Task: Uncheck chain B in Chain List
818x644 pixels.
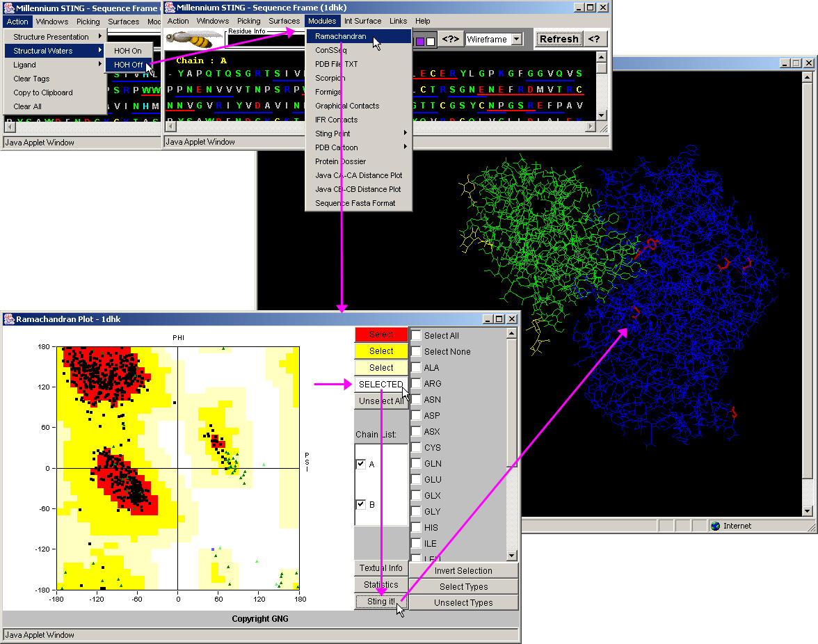Action: click(x=360, y=504)
